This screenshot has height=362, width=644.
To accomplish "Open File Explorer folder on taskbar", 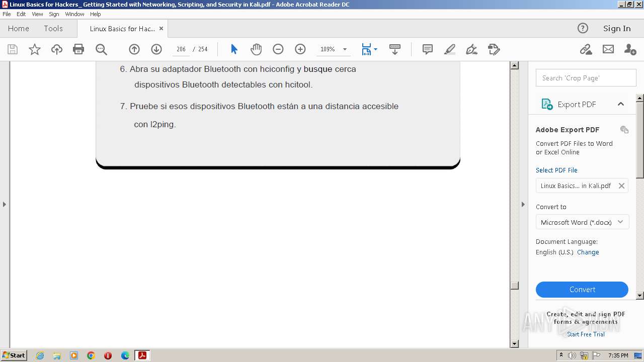I will tap(57, 355).
